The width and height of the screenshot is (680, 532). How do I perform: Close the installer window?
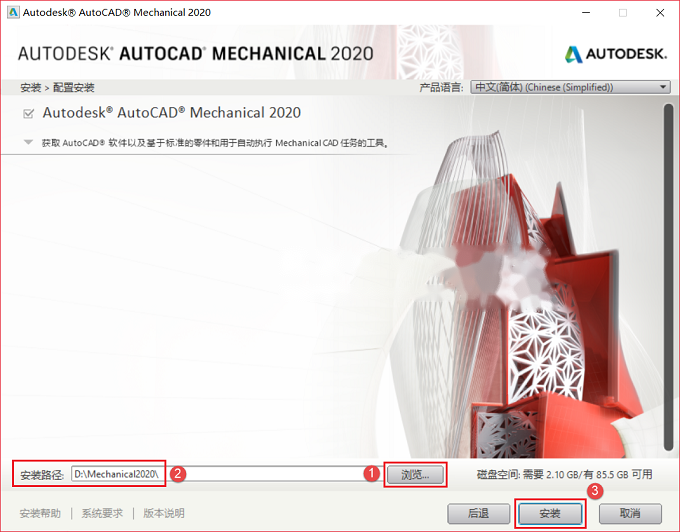660,13
